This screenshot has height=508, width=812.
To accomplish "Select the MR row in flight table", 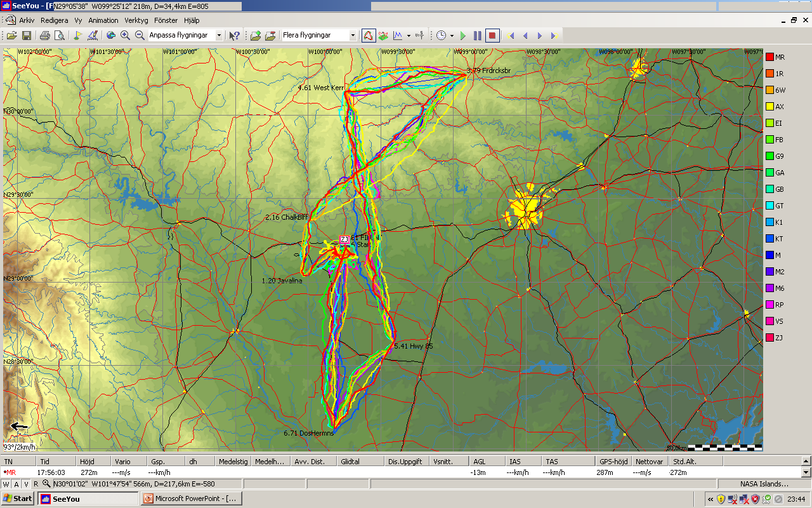I will coord(401,472).
